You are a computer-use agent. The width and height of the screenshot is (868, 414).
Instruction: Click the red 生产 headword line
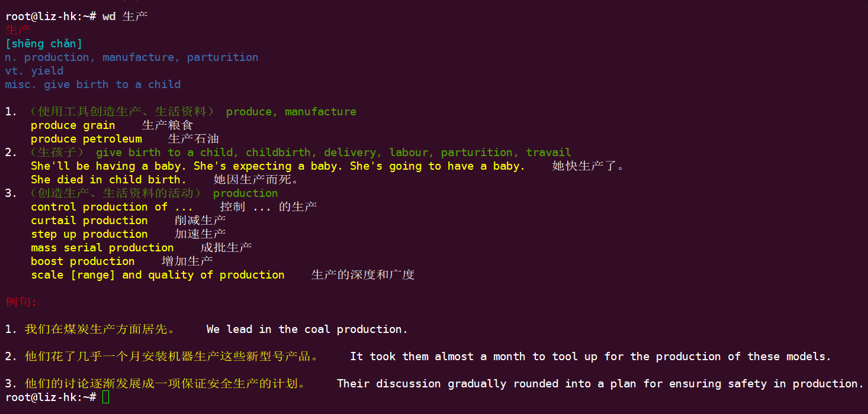point(18,30)
